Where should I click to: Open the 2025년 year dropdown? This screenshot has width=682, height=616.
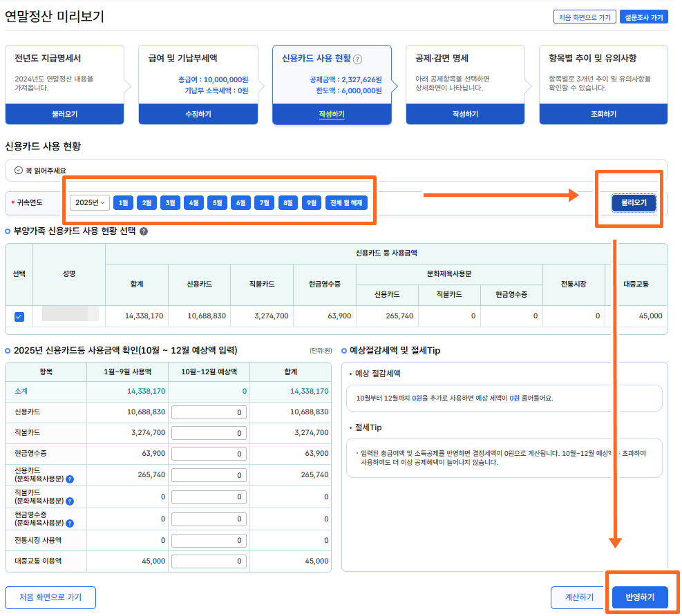coord(90,202)
